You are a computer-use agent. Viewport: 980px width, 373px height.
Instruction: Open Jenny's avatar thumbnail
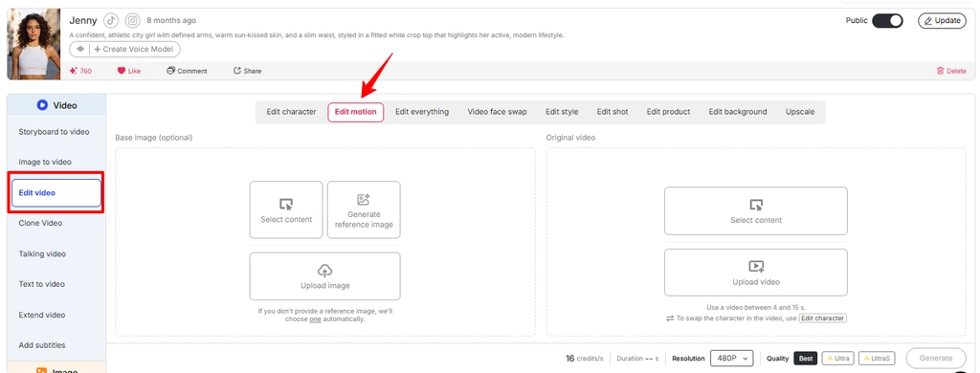coord(33,44)
